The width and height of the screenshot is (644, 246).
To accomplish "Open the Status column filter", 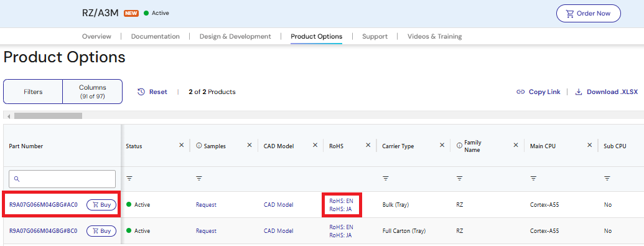I will [x=129, y=179].
